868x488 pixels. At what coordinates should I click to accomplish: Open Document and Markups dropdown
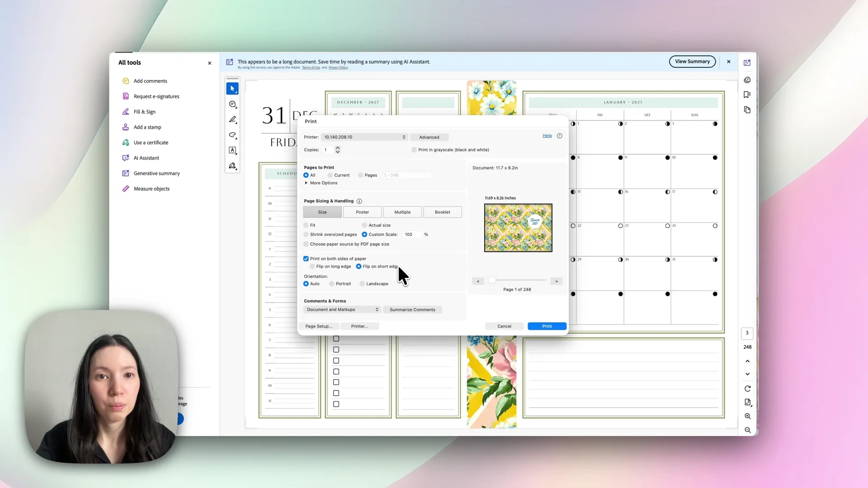342,310
